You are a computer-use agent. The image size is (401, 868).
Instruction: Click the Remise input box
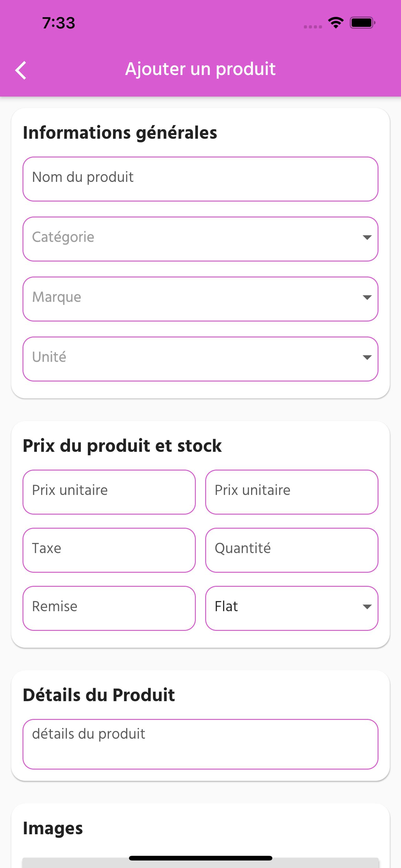click(109, 608)
